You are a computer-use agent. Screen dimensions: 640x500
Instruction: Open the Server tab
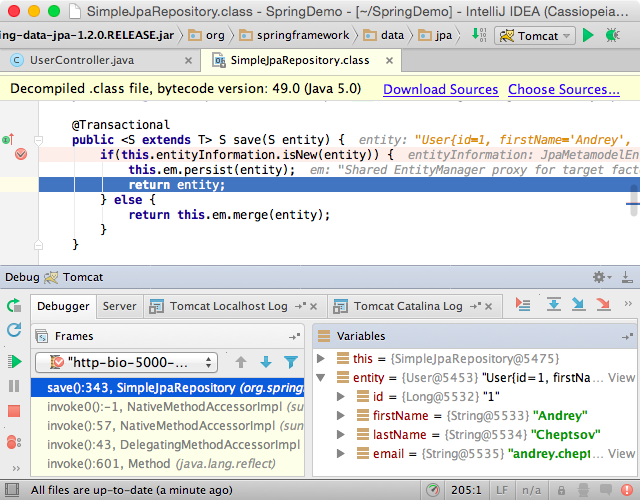[119, 306]
